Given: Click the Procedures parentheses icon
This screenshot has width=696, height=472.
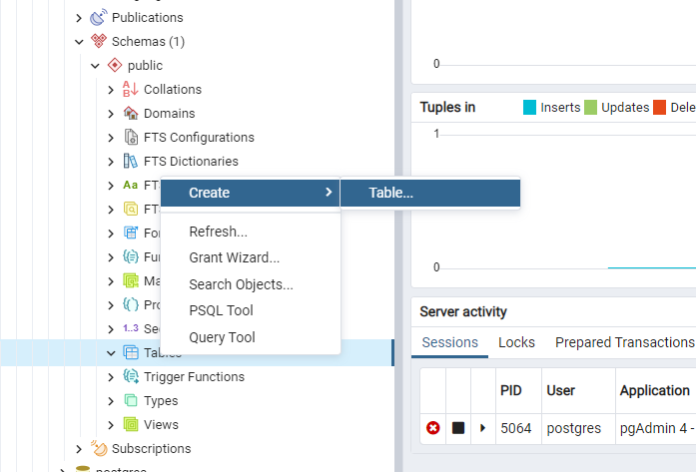Looking at the screenshot, I should click(x=130, y=305).
